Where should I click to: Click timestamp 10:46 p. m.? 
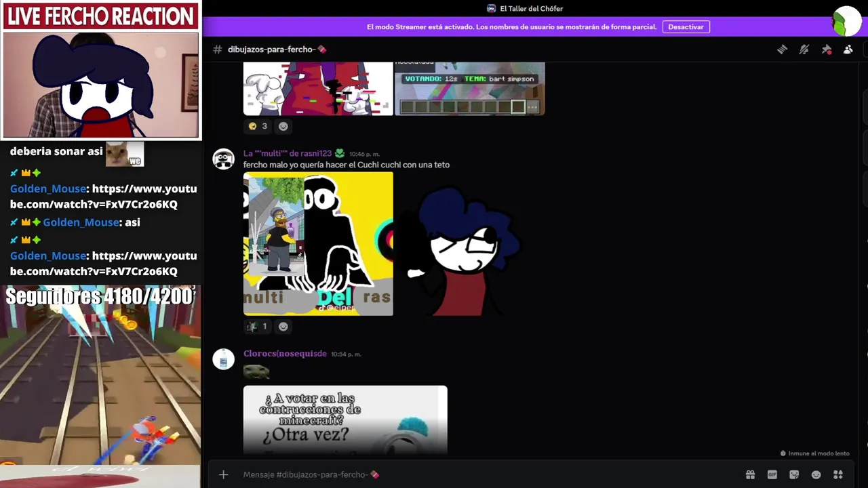[x=364, y=155]
